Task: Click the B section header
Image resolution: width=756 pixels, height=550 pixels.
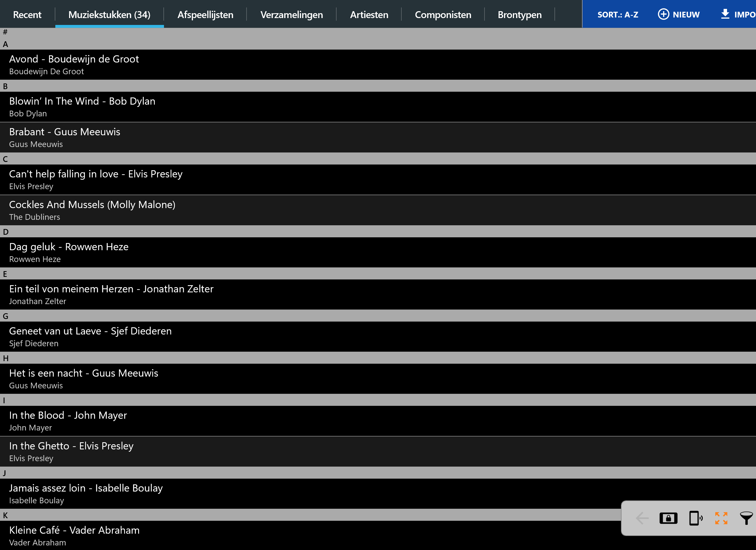Action: 378,86
